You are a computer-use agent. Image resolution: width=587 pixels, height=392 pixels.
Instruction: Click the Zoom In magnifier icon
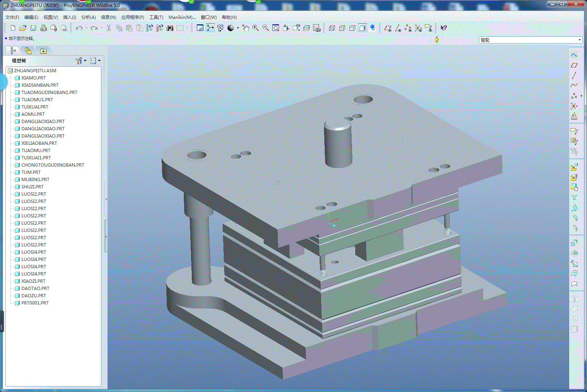pos(256,28)
